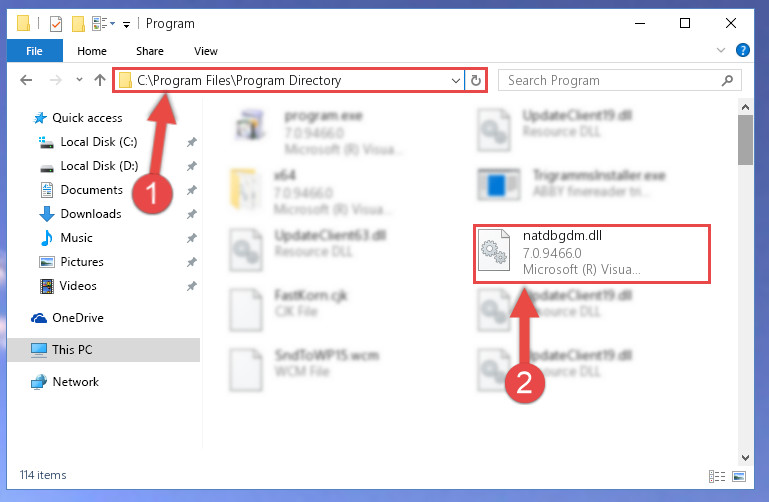Image resolution: width=769 pixels, height=502 pixels.
Task: Click the vertical scrollbar thumb
Action: [x=745, y=141]
